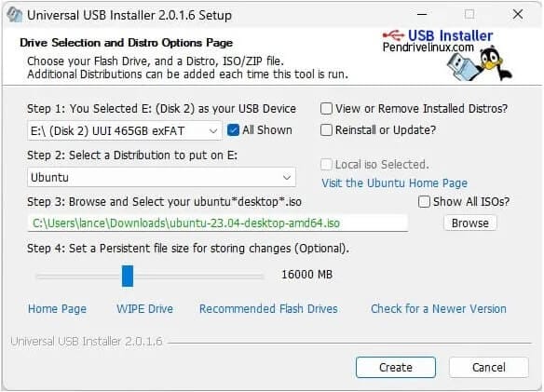Minimize the setup window
The height and width of the screenshot is (392, 544).
(x=422, y=15)
